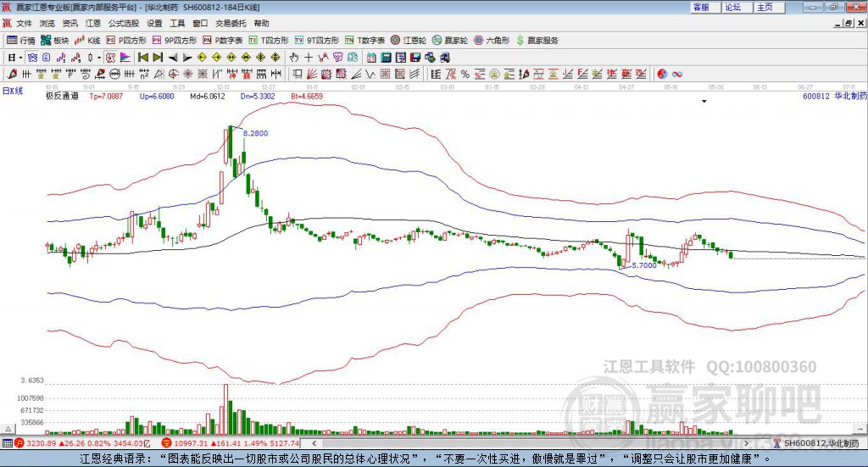Screen dimensions: 868x467
Task: Toggle the colored flag icon
Action: pos(125,58)
